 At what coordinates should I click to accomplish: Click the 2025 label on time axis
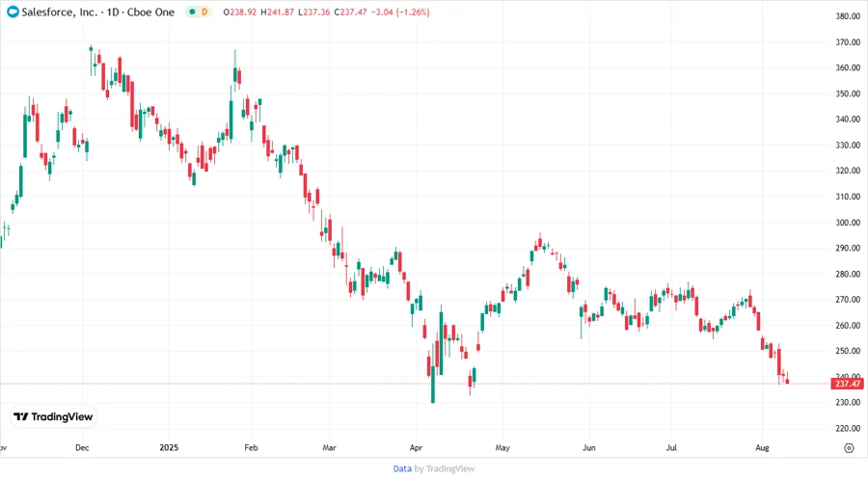(169, 447)
